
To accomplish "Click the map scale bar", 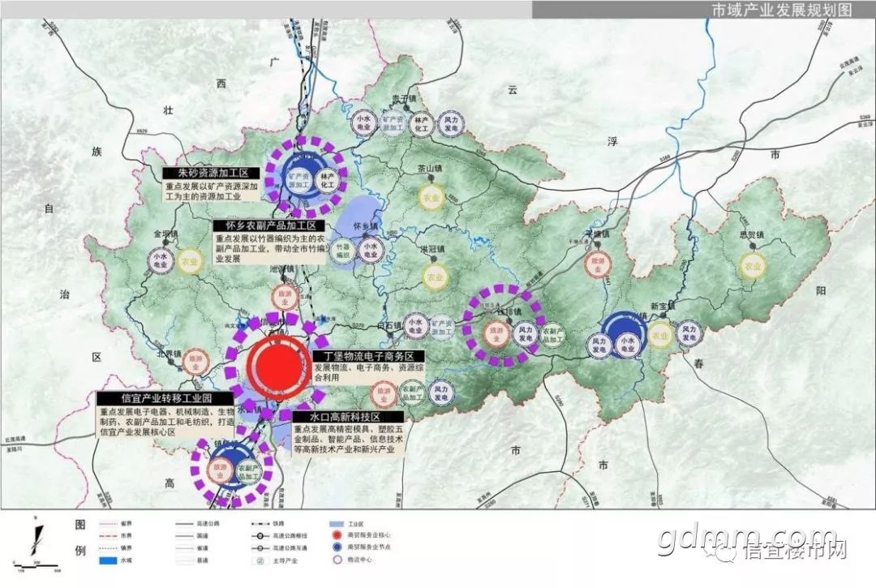I will coord(36,566).
